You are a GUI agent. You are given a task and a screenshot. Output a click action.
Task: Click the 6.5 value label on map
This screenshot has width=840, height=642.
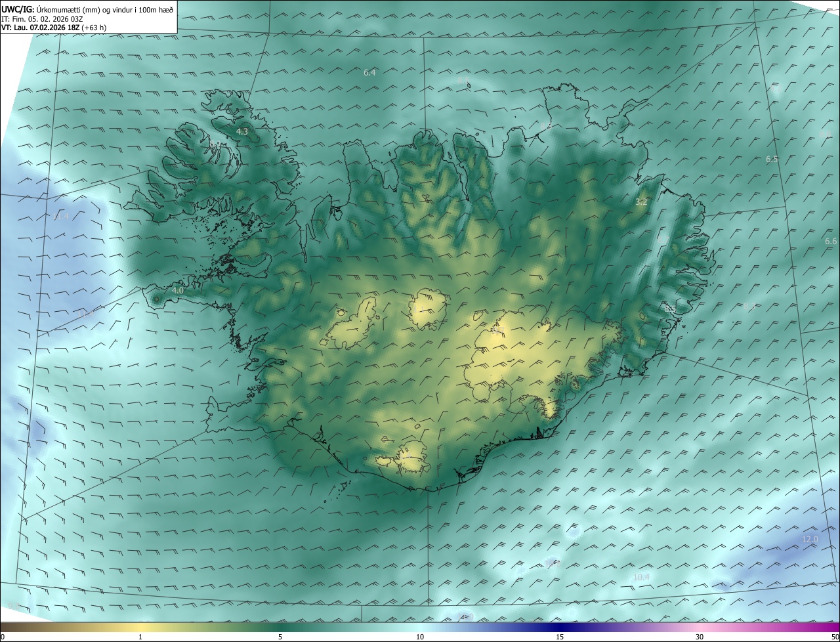pyautogui.click(x=772, y=160)
